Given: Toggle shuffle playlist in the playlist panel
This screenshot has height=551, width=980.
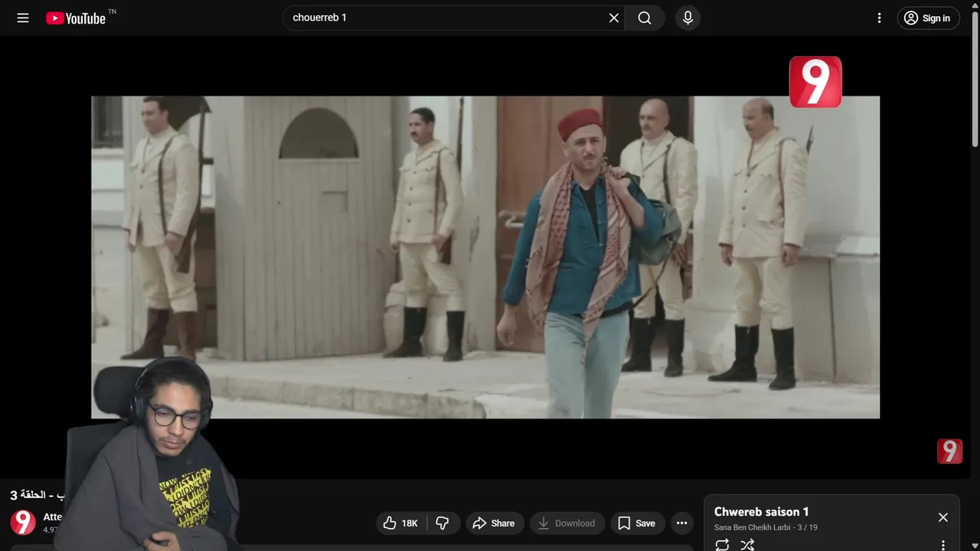Looking at the screenshot, I should click(x=747, y=545).
